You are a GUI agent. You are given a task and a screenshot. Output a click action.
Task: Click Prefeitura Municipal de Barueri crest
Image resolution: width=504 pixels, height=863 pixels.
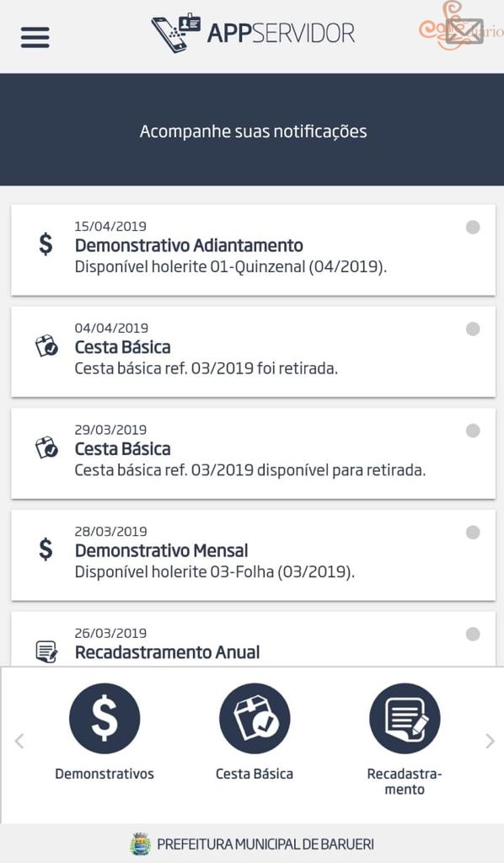tap(140, 844)
